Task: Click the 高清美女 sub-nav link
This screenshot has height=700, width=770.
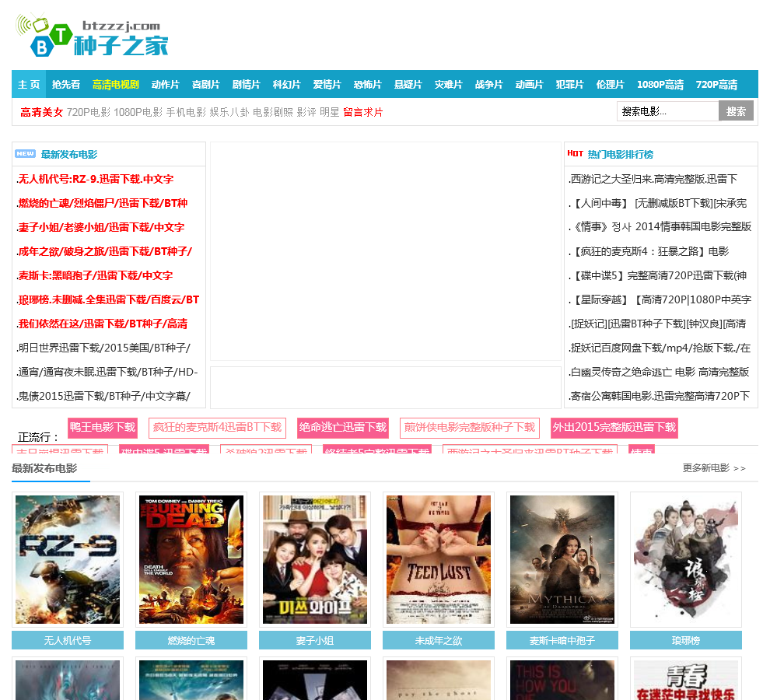Action: click(x=42, y=113)
